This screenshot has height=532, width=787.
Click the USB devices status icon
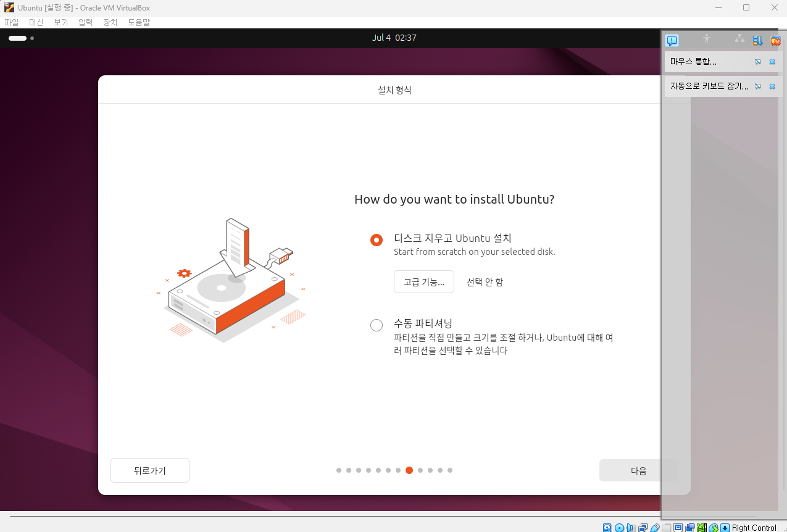tap(654, 528)
